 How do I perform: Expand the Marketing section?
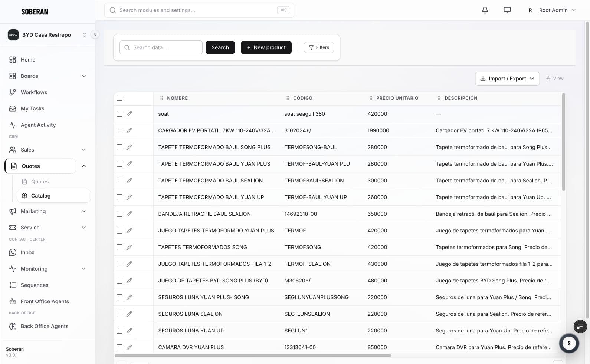(x=84, y=211)
